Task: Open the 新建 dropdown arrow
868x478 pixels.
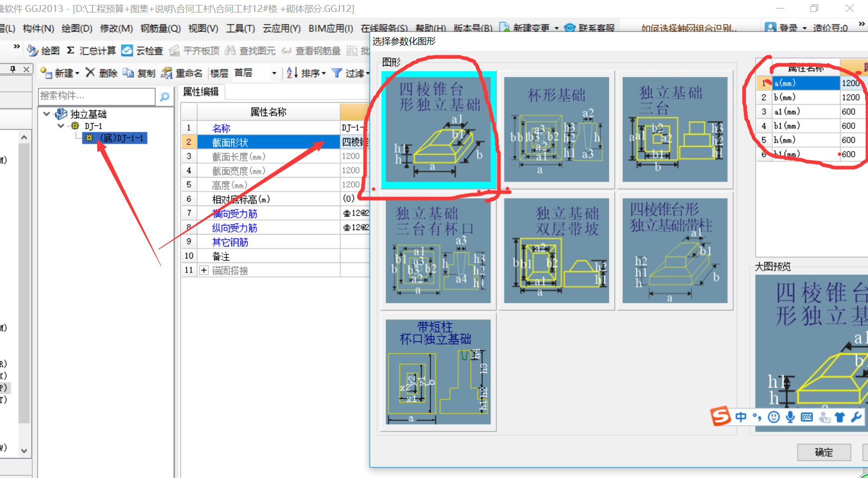Action: point(77,73)
